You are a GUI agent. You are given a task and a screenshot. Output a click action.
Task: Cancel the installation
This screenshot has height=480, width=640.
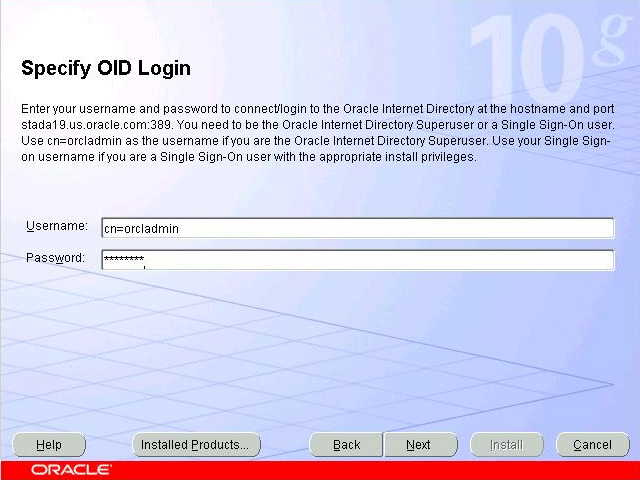click(593, 444)
